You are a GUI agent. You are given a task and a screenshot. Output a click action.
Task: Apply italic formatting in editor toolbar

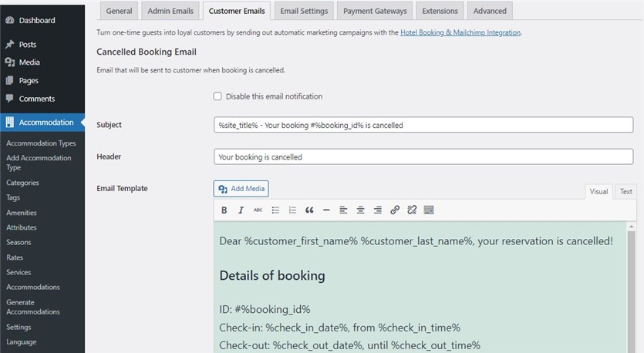pyautogui.click(x=241, y=210)
